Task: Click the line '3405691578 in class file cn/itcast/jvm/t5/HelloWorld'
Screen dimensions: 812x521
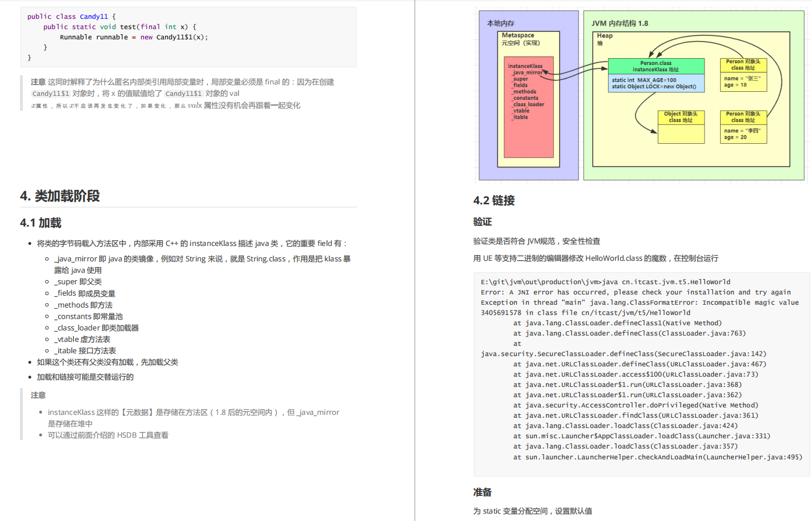Action: [585, 313]
